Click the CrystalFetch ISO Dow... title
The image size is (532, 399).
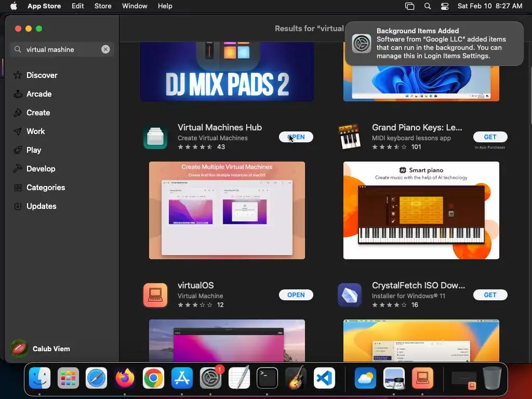[418, 285]
